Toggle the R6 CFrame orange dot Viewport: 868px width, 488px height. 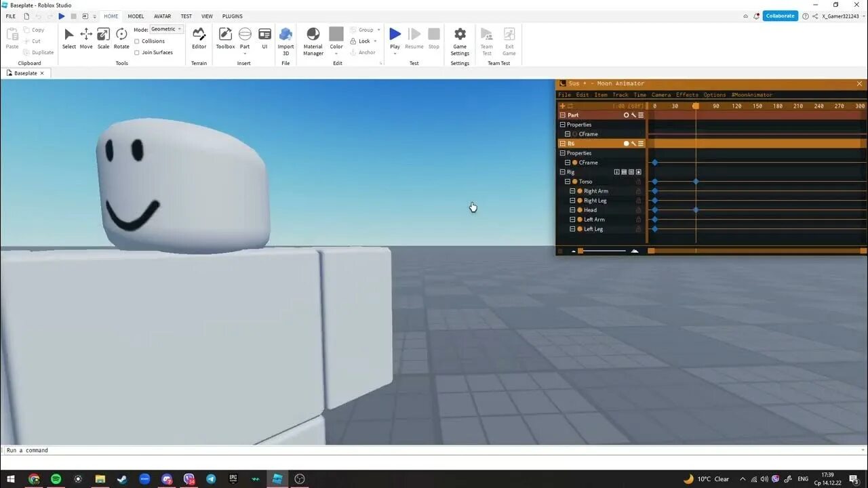coord(575,163)
